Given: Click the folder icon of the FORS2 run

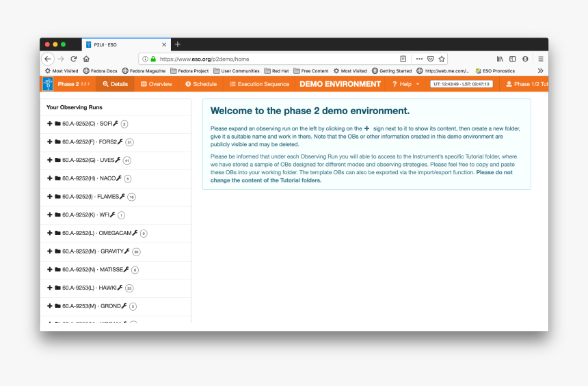Looking at the screenshot, I should tap(57, 142).
